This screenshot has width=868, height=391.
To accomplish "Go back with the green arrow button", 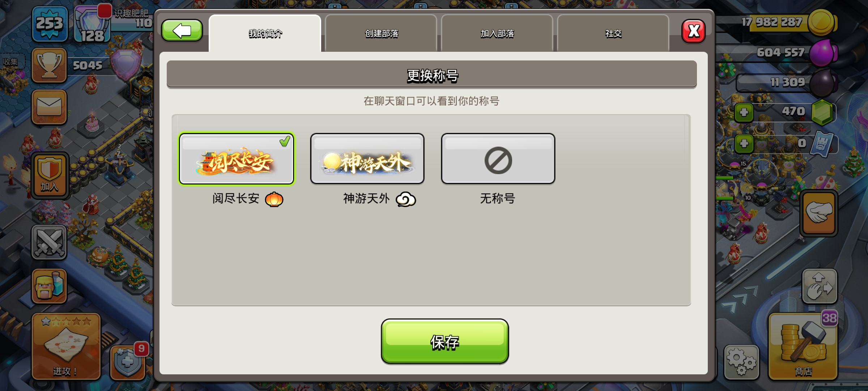I will click(182, 30).
